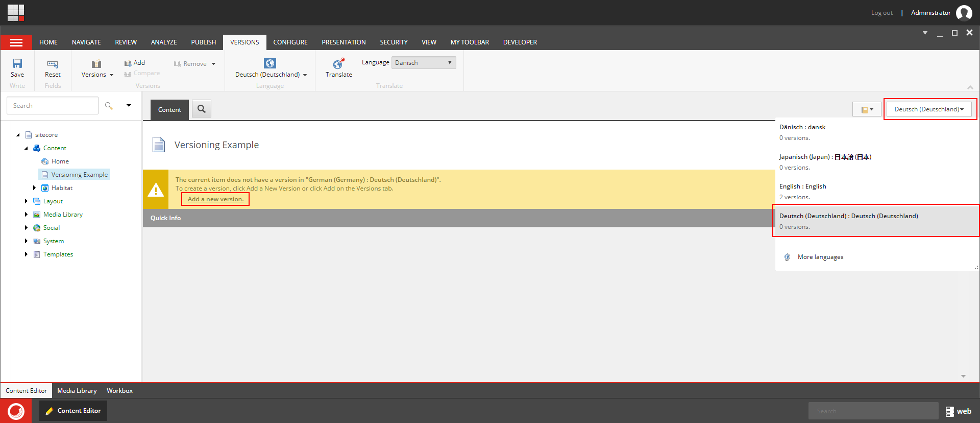Click the Quick Info section header
The width and height of the screenshot is (980, 423).
459,218
